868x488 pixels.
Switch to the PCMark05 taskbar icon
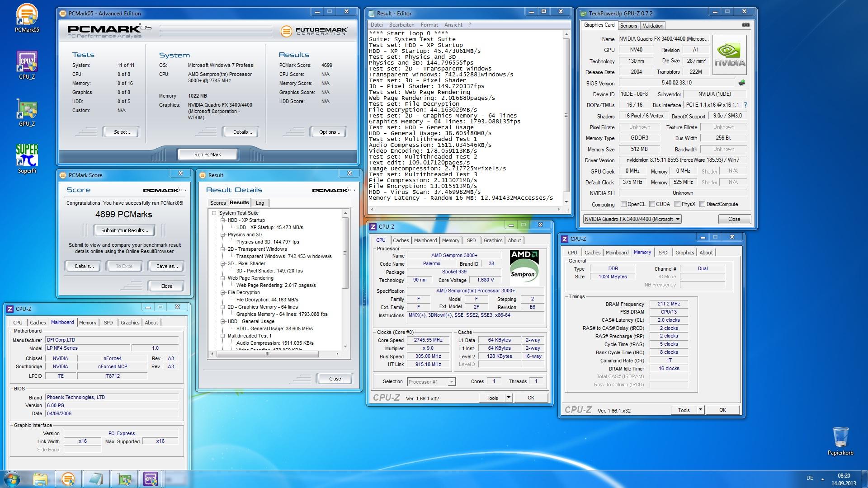[68, 479]
